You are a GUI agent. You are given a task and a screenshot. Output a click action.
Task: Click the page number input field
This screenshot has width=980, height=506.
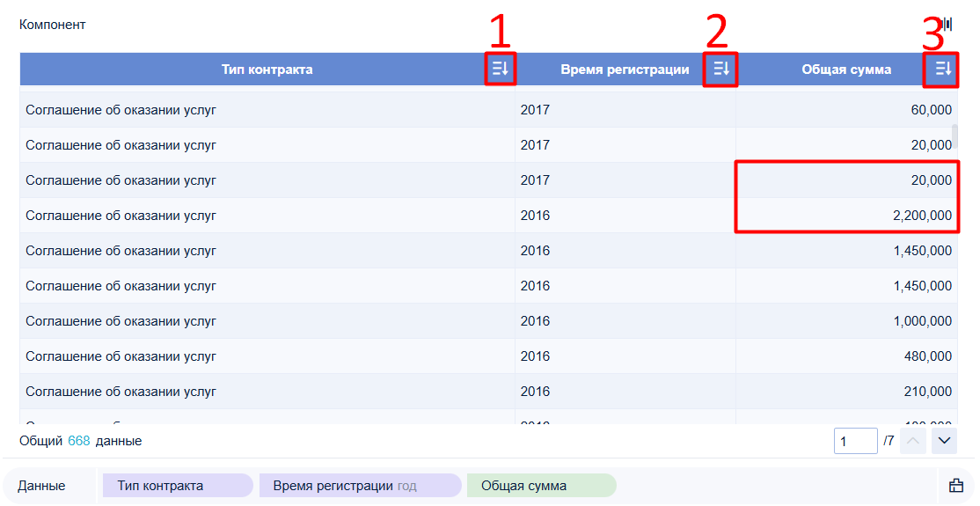click(x=855, y=441)
